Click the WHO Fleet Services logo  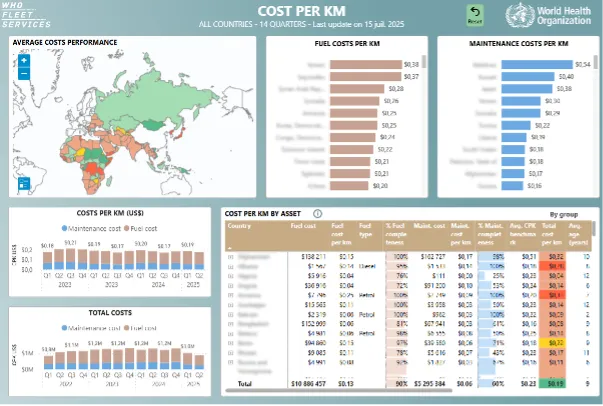[x=25, y=15]
